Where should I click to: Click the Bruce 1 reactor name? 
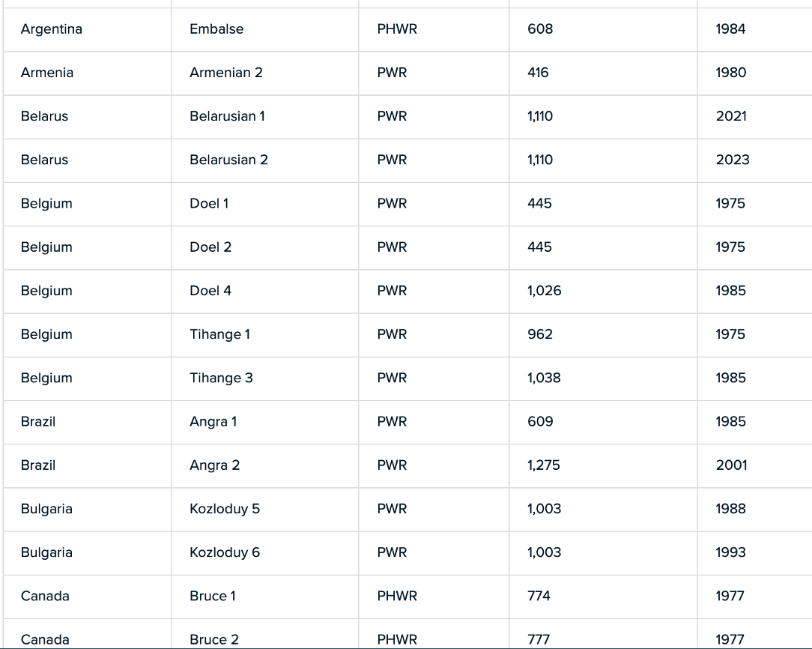click(x=212, y=597)
